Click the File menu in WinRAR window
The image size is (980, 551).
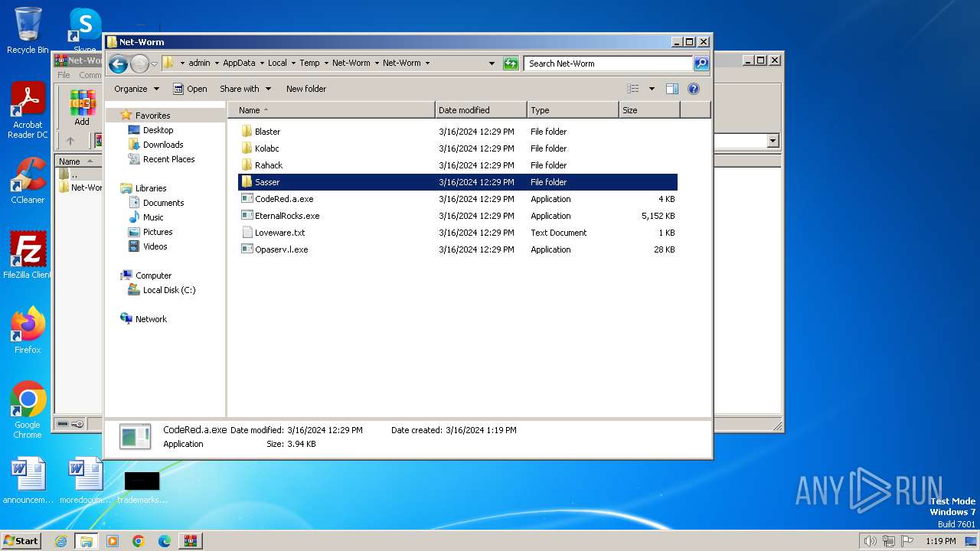pos(64,75)
